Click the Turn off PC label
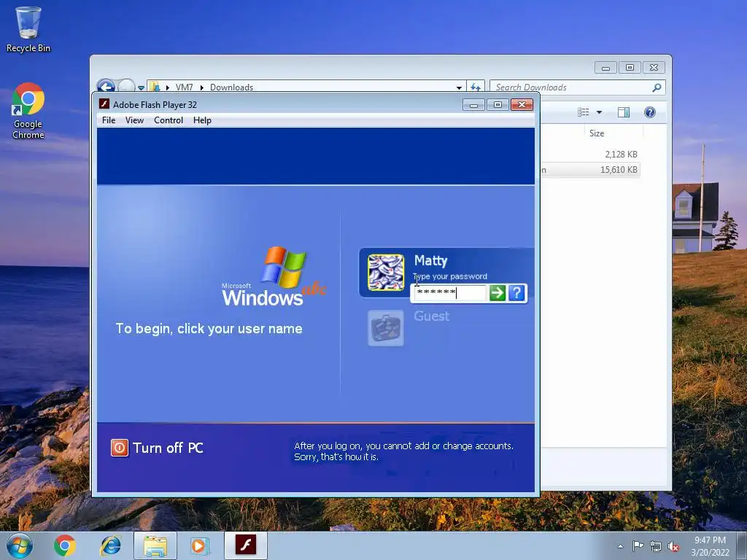This screenshot has height=560, width=747. pos(168,448)
